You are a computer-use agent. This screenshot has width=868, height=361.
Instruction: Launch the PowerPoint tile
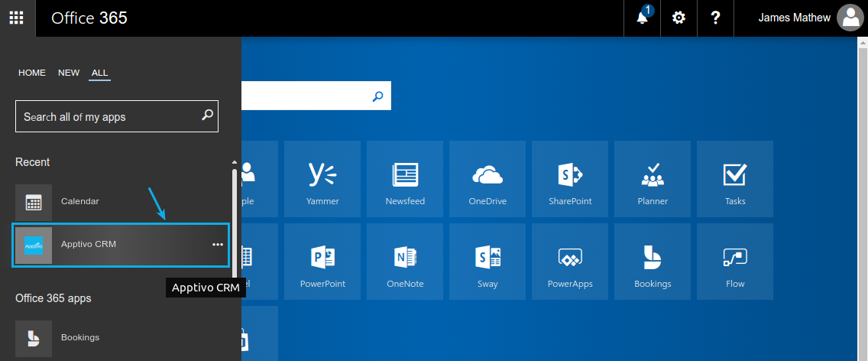(x=322, y=261)
